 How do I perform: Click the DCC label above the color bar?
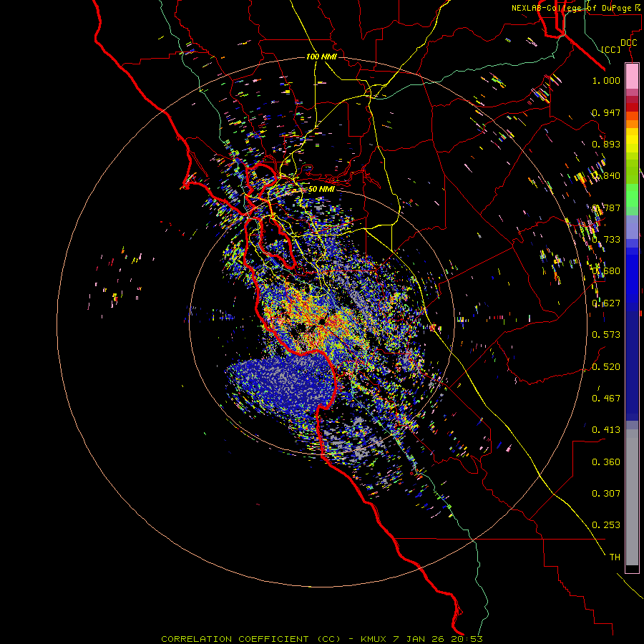pos(628,43)
